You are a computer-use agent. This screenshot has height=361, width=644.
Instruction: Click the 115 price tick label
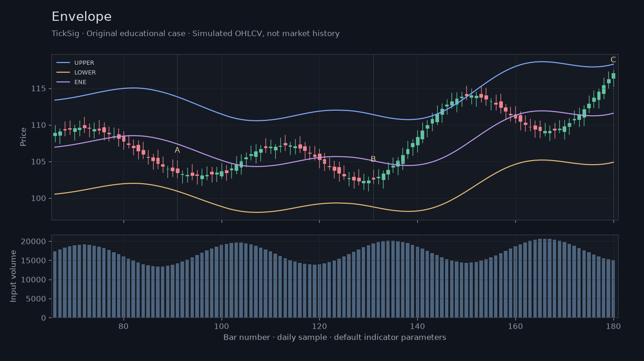[x=40, y=88]
